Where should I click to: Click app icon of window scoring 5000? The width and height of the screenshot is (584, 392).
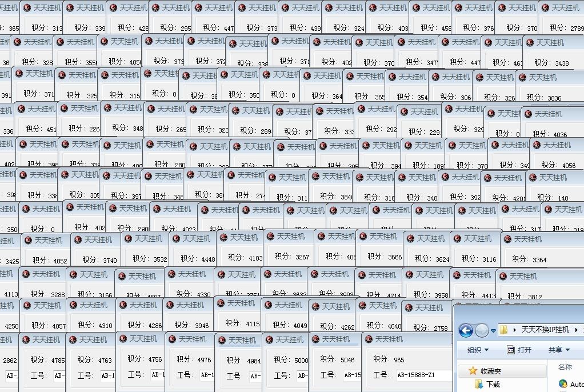(x=269, y=339)
